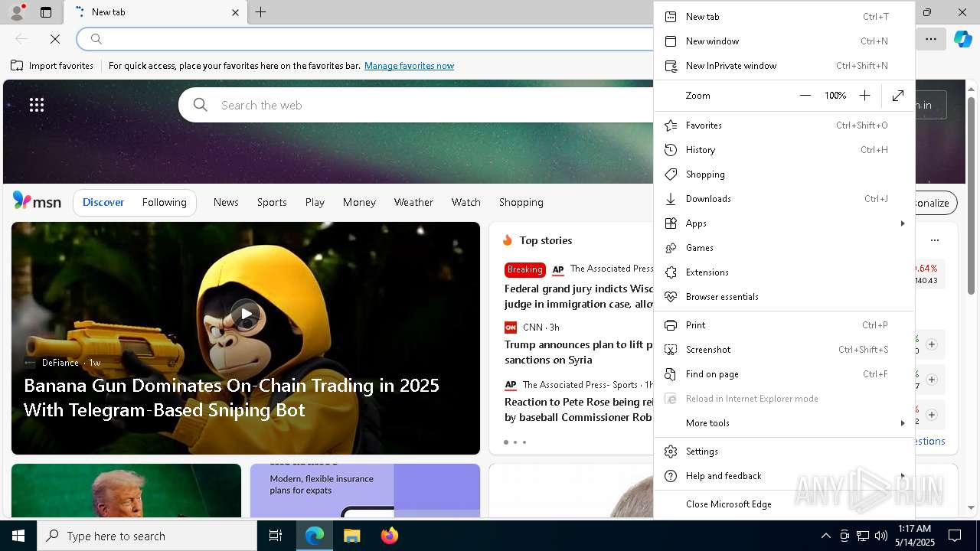The image size is (980, 551).
Task: Click the Settings and more ellipsis button
Action: click(931, 38)
